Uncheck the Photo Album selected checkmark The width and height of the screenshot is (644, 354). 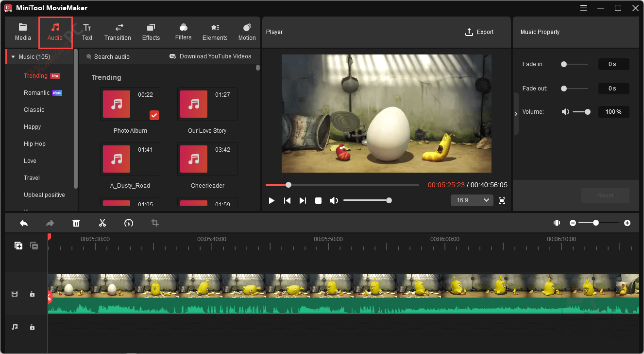point(154,115)
